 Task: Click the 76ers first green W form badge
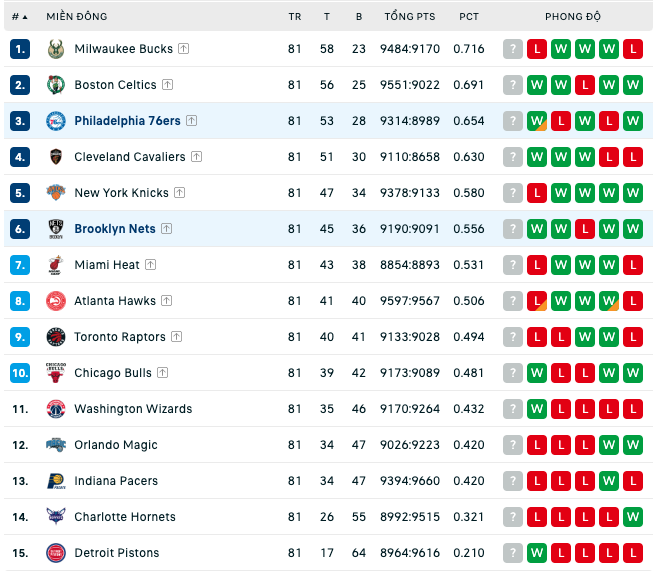tap(537, 121)
